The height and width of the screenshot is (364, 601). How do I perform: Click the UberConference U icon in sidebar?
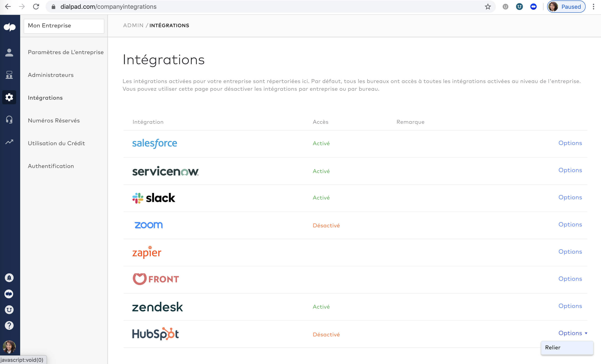click(9, 310)
